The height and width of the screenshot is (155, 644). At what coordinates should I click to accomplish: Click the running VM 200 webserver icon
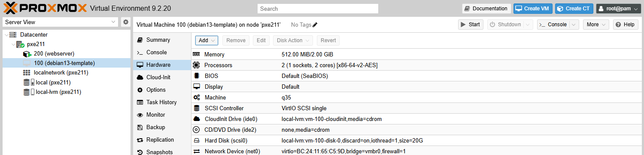tap(27, 54)
